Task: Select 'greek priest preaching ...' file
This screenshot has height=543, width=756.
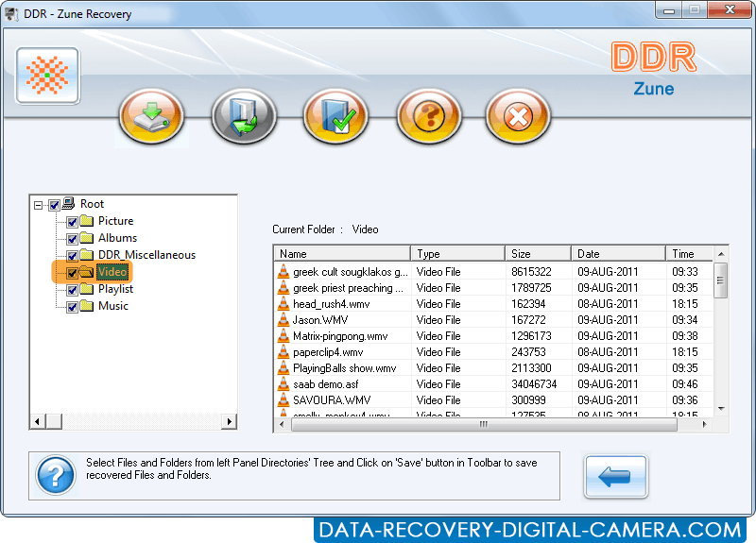Action: tap(348, 288)
